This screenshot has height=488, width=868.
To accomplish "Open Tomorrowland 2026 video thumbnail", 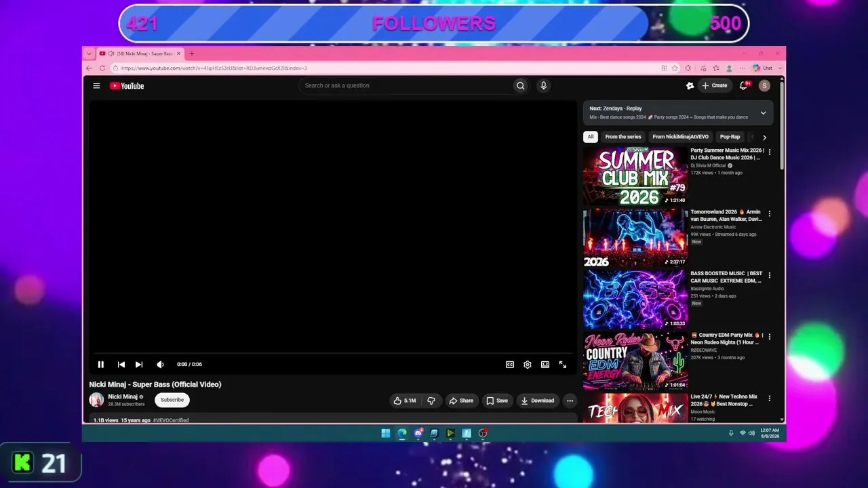I will coord(635,238).
